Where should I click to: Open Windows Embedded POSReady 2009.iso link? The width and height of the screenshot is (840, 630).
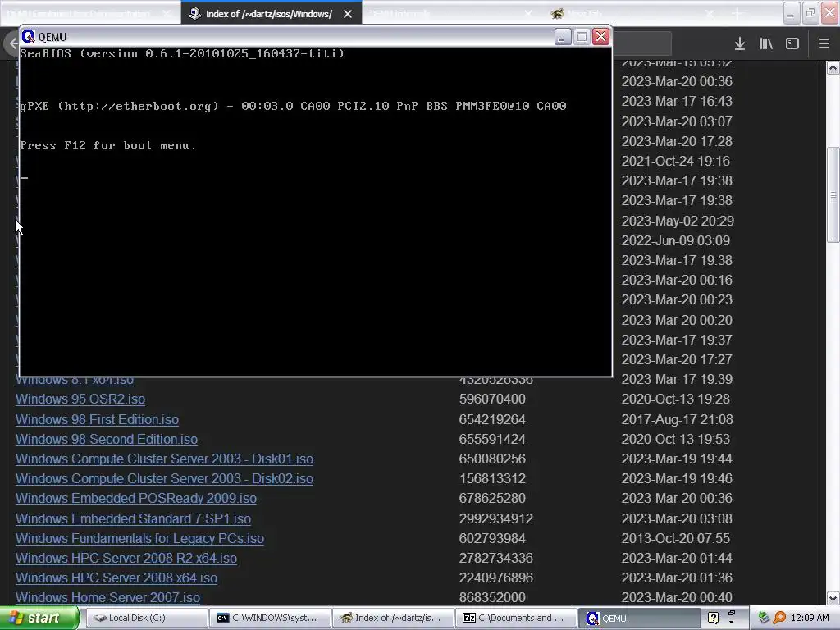136,498
